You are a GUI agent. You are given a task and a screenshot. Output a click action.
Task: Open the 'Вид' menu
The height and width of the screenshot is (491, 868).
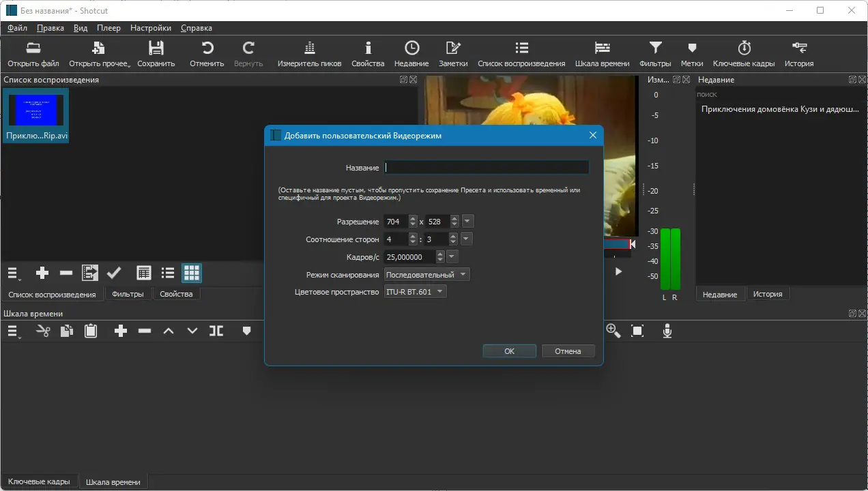[x=81, y=28]
